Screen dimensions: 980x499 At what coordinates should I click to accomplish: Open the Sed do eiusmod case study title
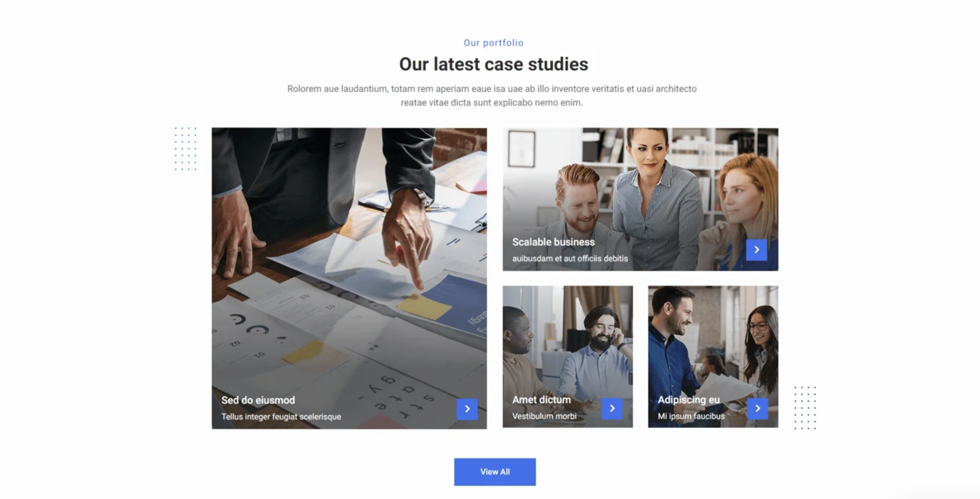[258, 400]
